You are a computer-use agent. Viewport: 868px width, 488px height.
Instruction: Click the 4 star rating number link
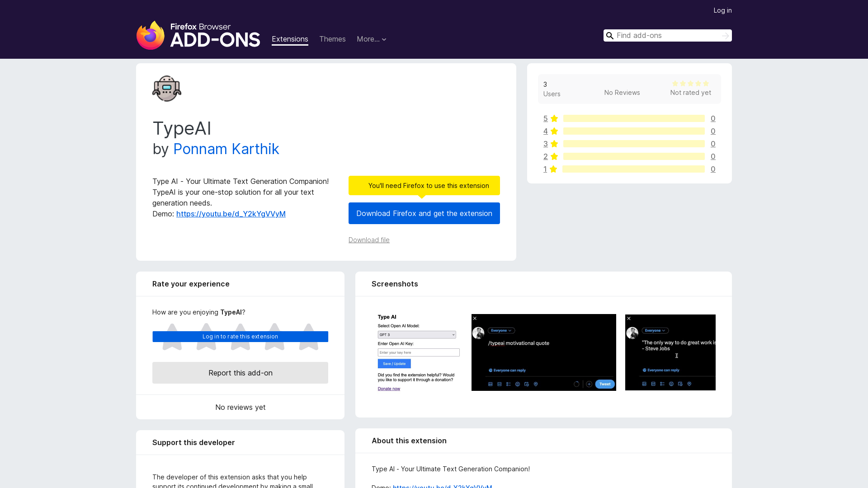coord(545,131)
